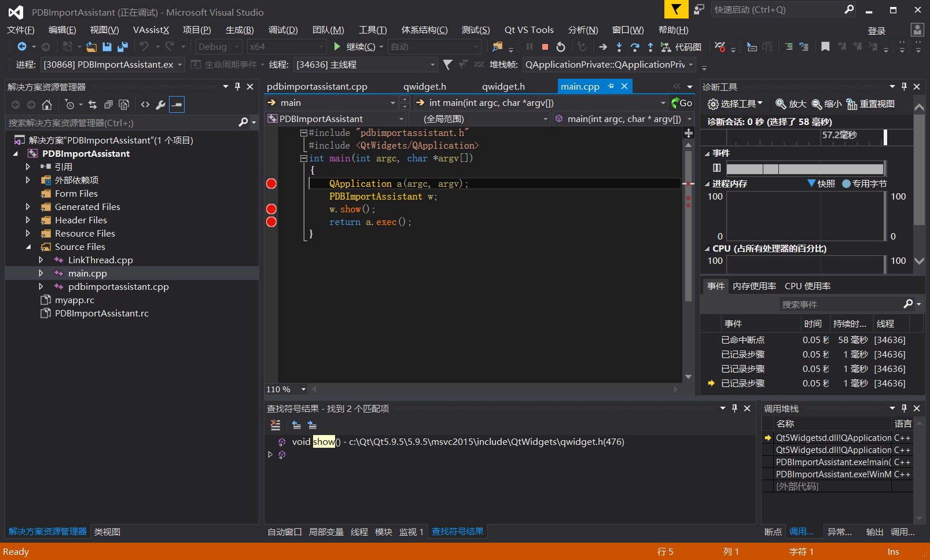The height and width of the screenshot is (560, 930).
Task: Click the Save All icon
Action: tap(122, 47)
